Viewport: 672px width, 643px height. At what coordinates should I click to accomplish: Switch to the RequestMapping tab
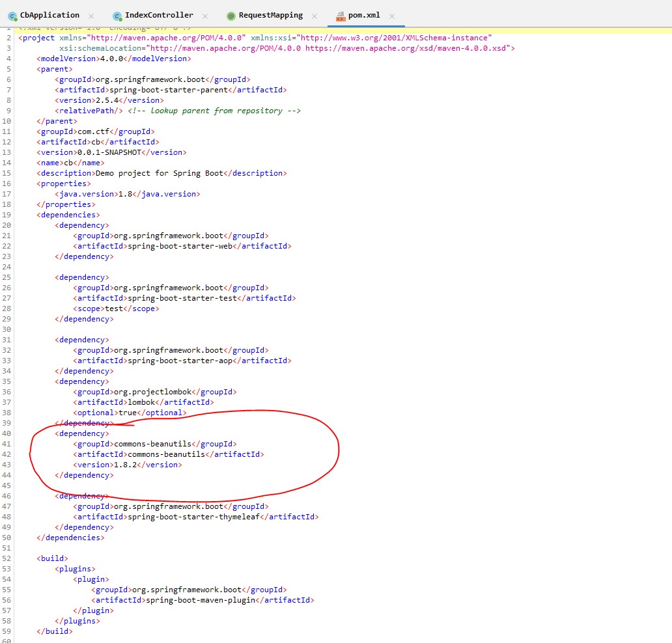point(270,16)
